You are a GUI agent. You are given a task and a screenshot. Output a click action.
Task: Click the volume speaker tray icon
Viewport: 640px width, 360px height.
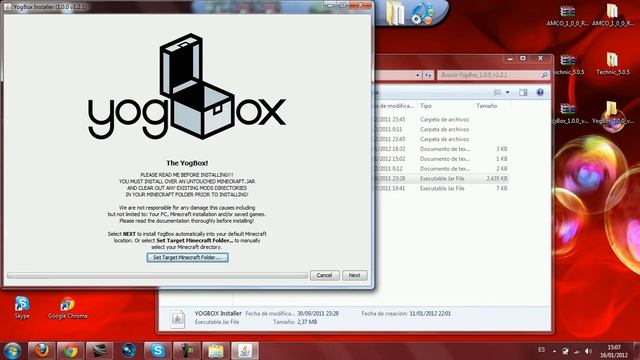click(x=588, y=351)
